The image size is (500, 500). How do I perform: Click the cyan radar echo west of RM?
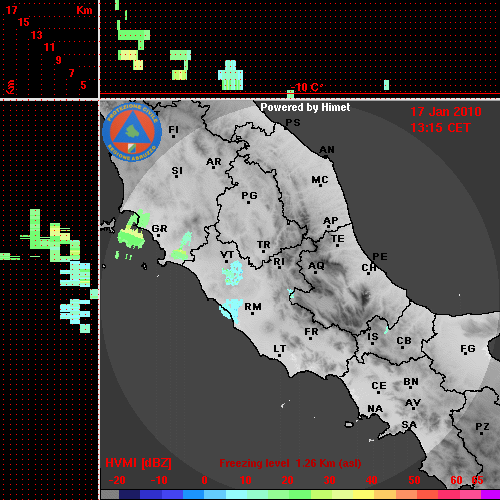tap(231, 310)
